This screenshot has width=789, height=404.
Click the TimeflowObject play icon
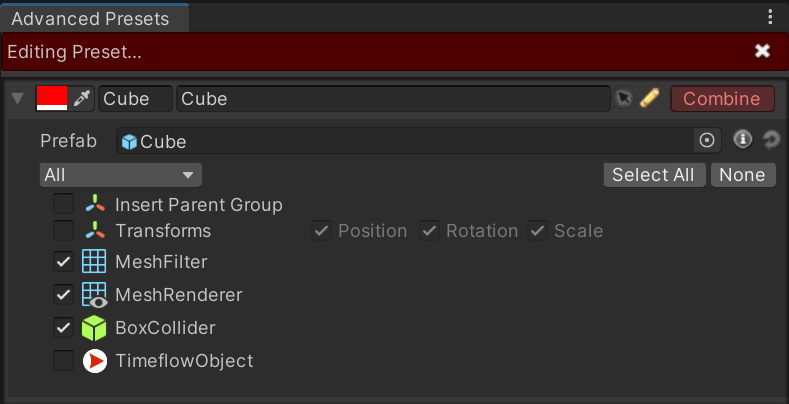point(95,361)
